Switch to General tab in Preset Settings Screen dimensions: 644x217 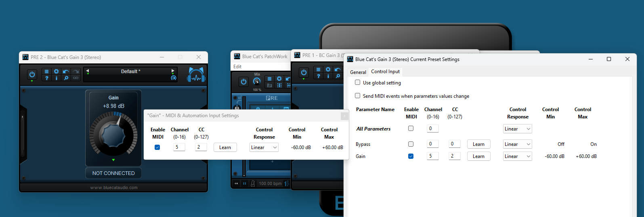pos(358,72)
